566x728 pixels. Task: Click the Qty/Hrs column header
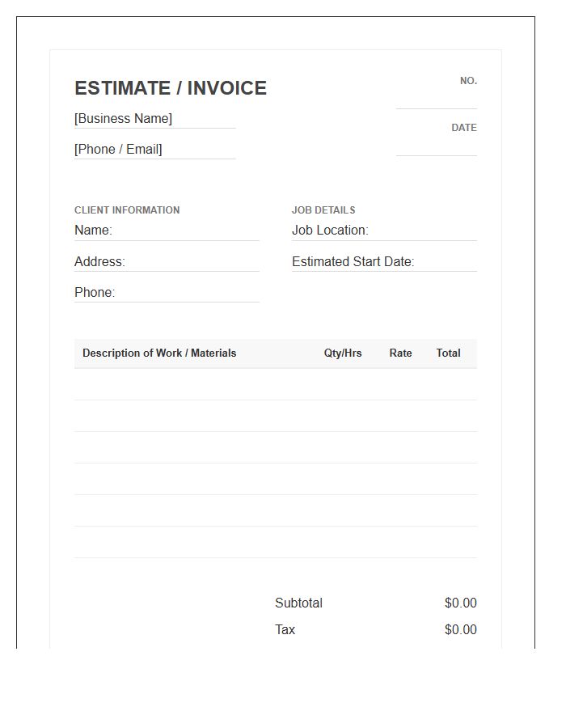point(343,353)
